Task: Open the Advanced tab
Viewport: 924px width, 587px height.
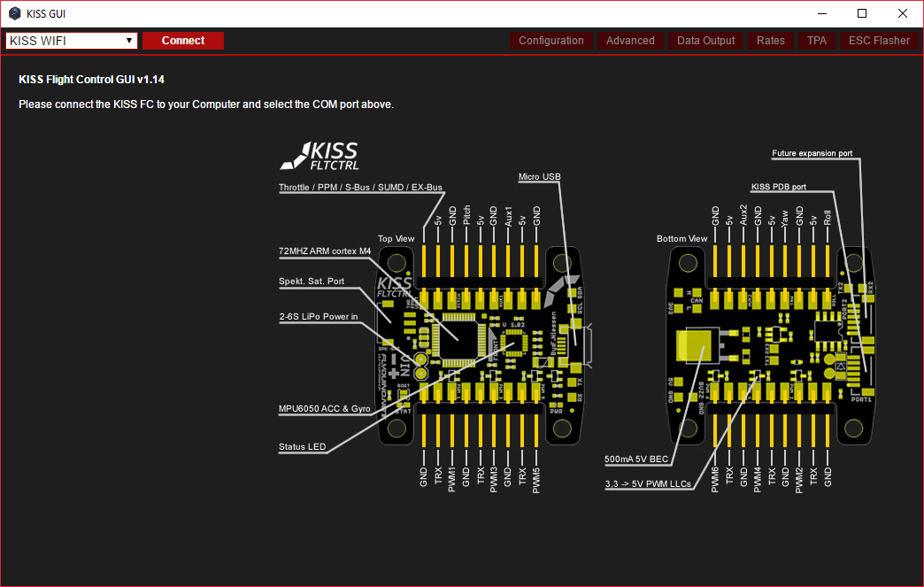Action: pyautogui.click(x=630, y=41)
